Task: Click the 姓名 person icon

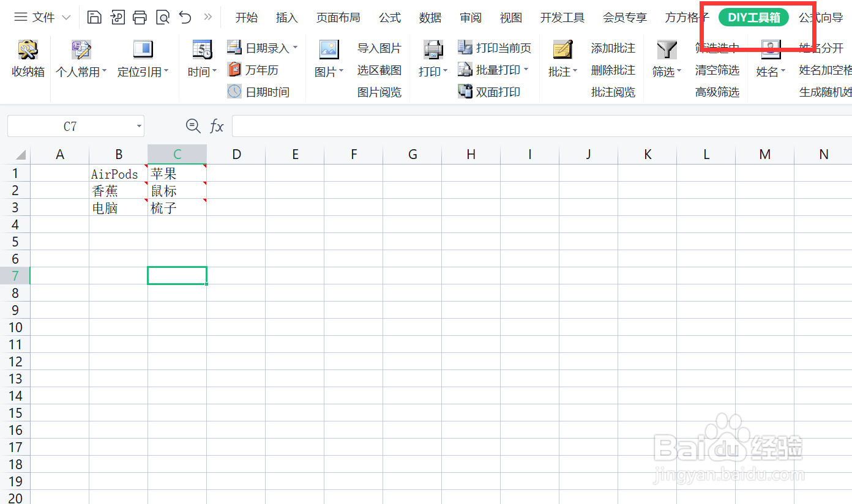Action: pyautogui.click(x=771, y=50)
